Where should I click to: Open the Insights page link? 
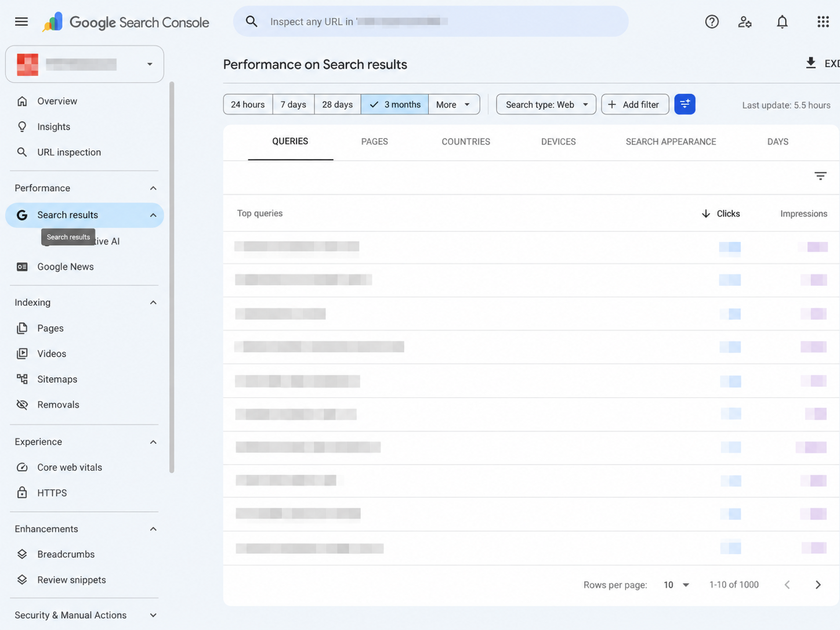53,126
